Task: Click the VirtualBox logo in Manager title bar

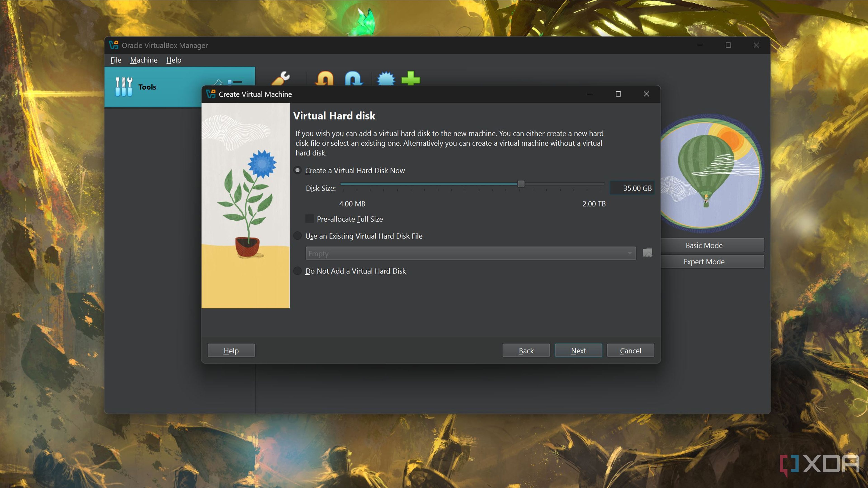Action: pyautogui.click(x=114, y=45)
